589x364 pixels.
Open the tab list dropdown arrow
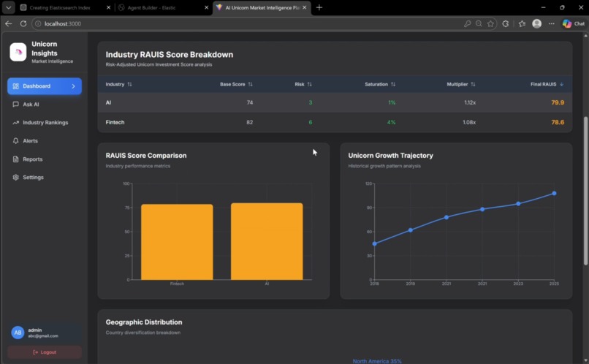tap(8, 7)
